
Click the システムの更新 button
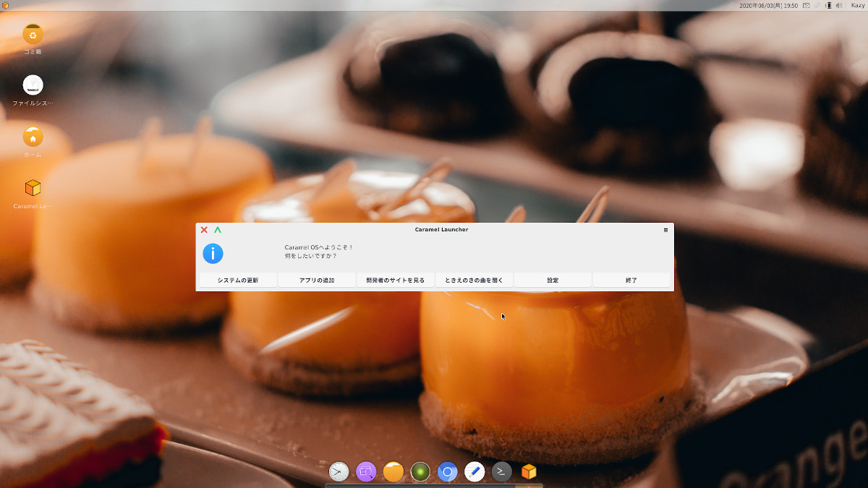(x=237, y=280)
